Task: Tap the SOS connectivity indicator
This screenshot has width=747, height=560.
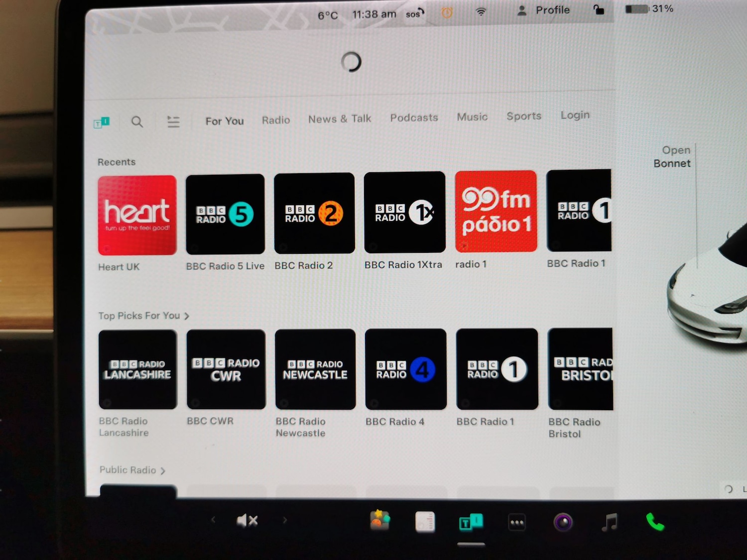Action: click(x=414, y=13)
